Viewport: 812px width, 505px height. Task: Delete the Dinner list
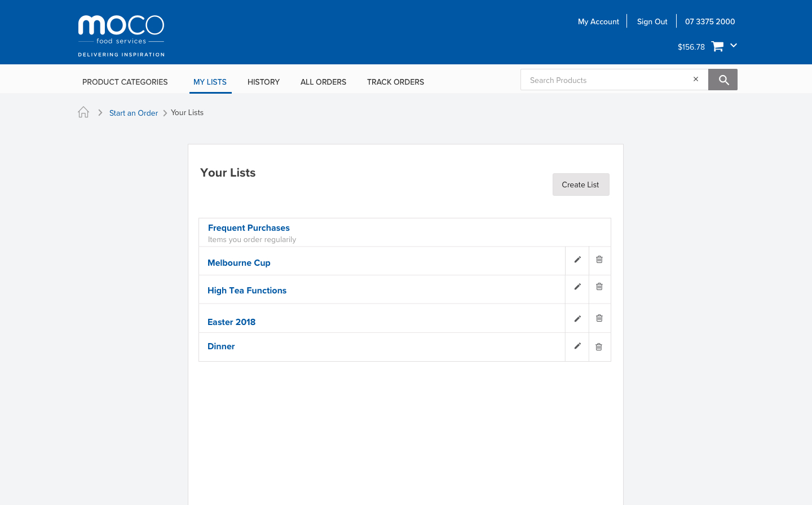pos(599,346)
